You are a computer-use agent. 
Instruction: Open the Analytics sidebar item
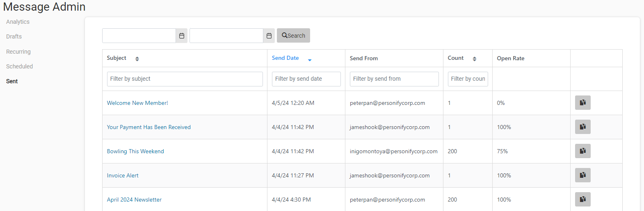[18, 22]
